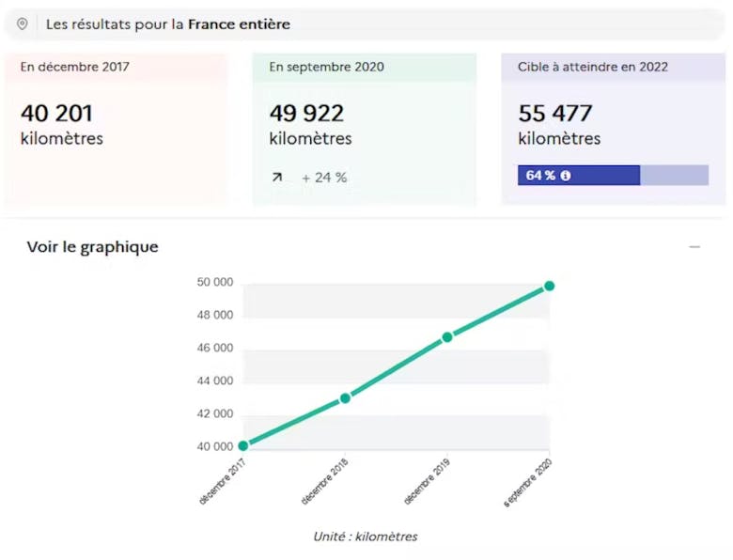Click the location pin icon
This screenshot has width=733, height=560.
[23, 24]
